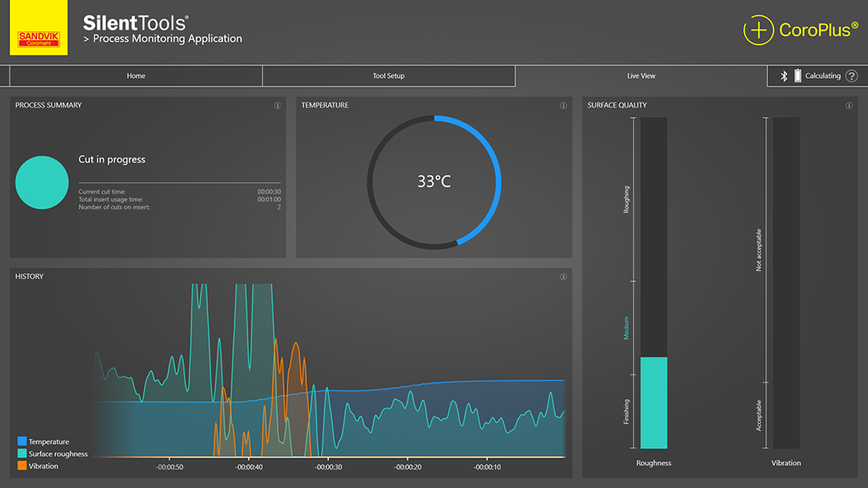Click the Bluetooth status icon
Viewport: 868px width, 488px height.
[784, 75]
